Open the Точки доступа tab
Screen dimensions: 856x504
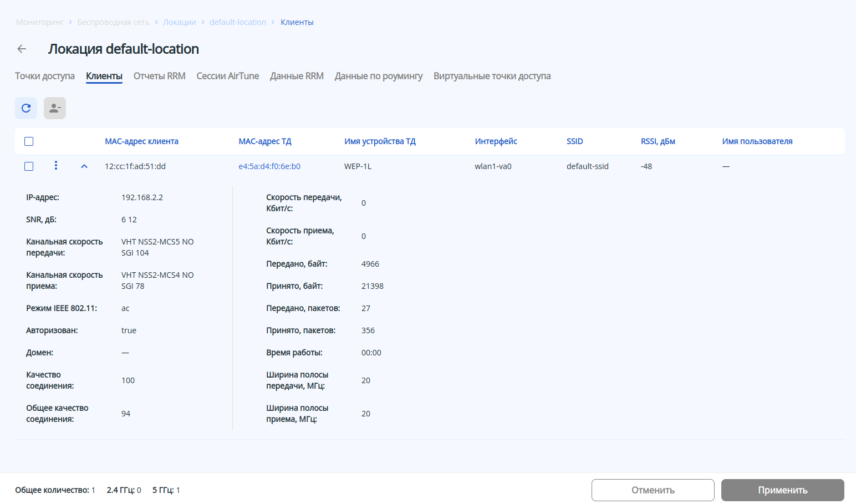click(45, 76)
